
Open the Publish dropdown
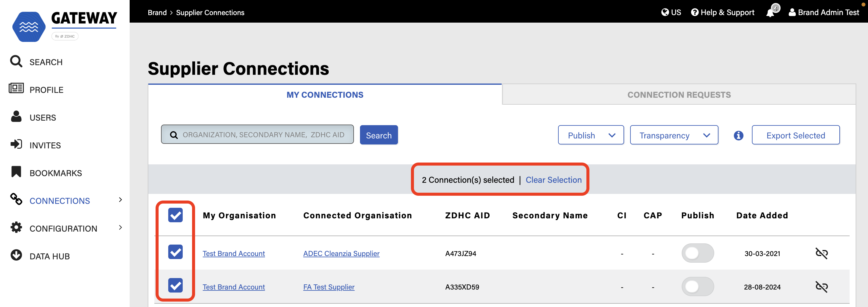(x=590, y=135)
